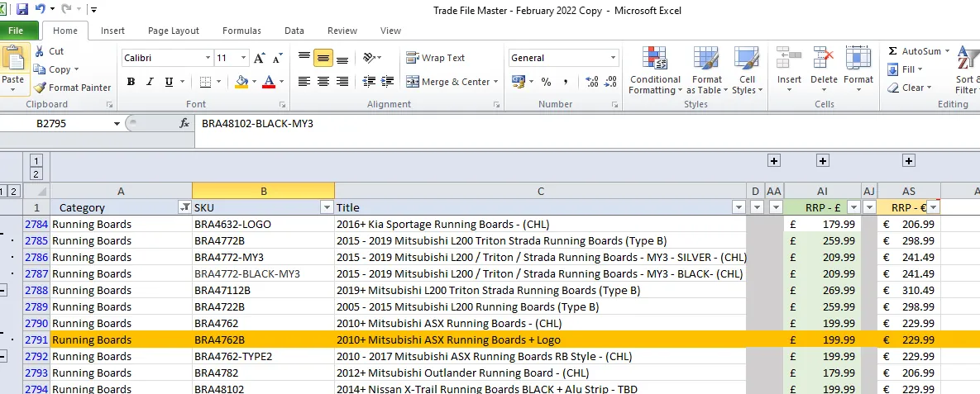Apply the red Font Color

tap(269, 82)
